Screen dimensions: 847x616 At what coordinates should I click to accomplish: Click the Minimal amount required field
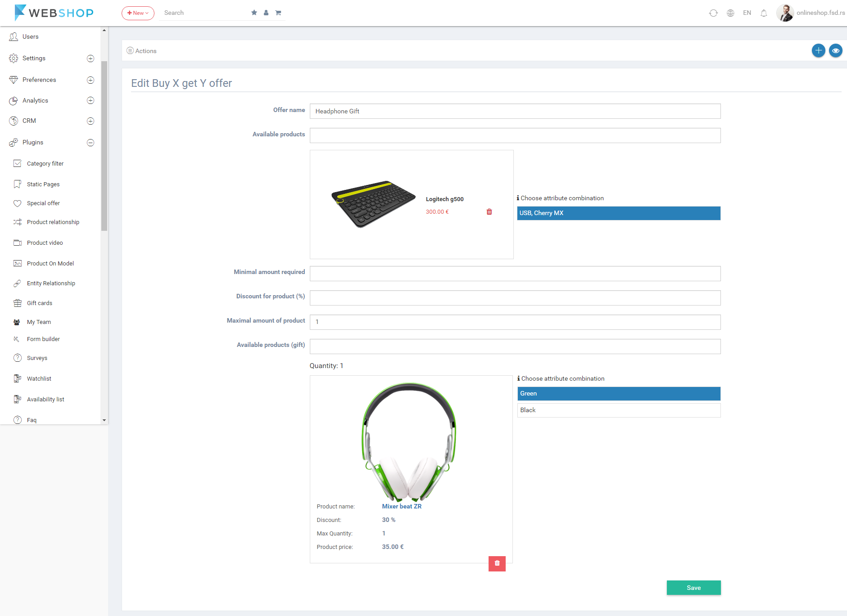[x=515, y=274]
